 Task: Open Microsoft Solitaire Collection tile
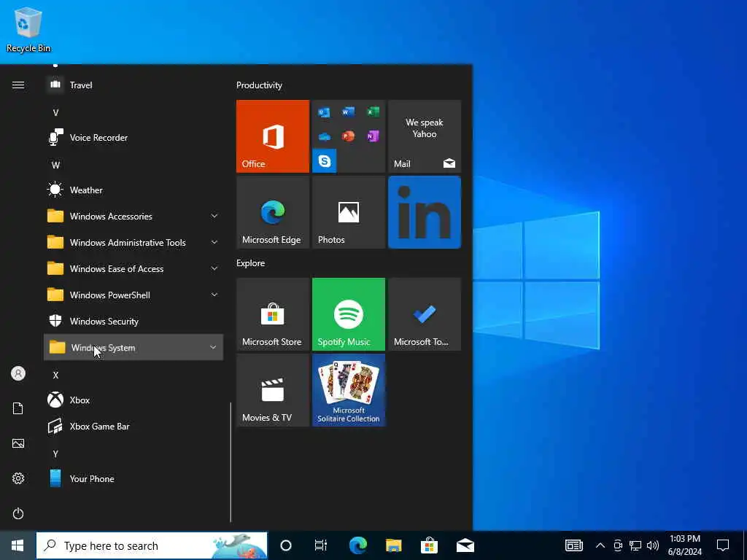(x=349, y=390)
